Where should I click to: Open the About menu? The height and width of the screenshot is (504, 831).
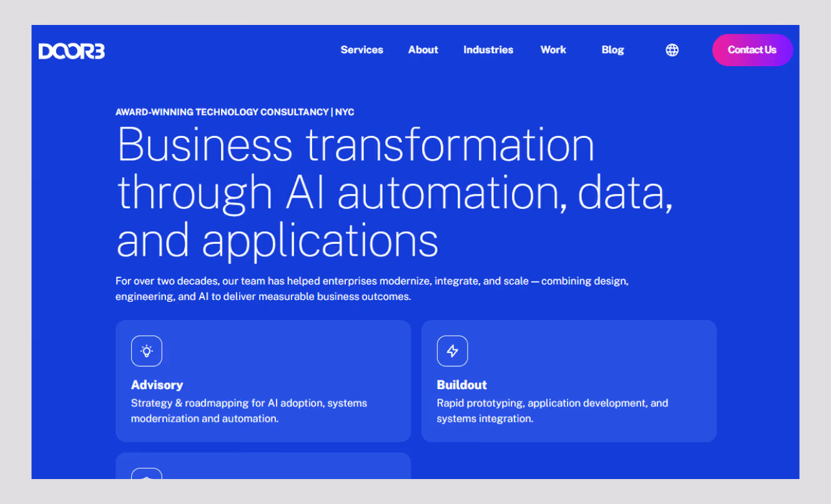[x=423, y=50]
